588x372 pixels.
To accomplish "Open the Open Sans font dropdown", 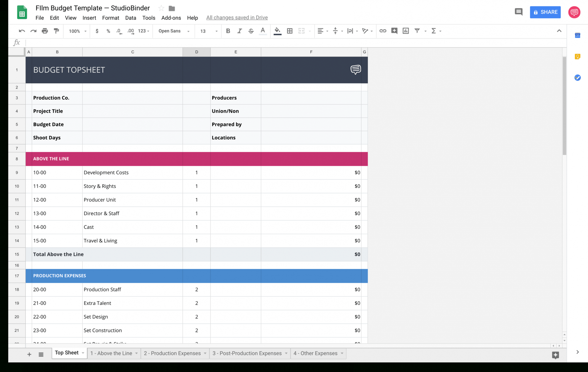I will point(174,31).
